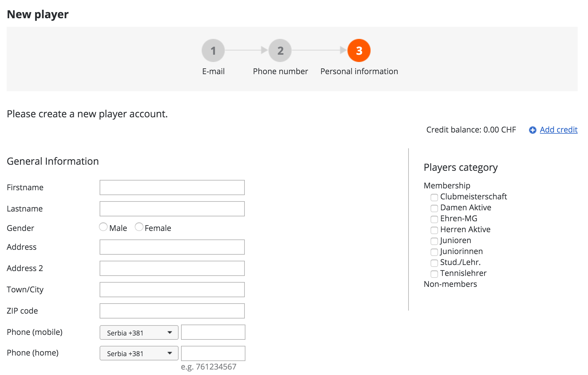The image size is (588, 375).
Task: Click the e.g. 761234567 hint text
Action: pyautogui.click(x=208, y=367)
